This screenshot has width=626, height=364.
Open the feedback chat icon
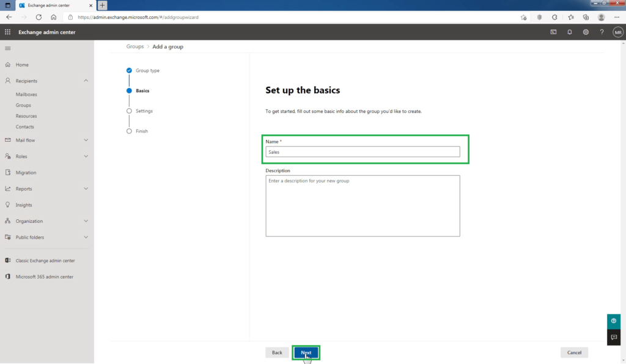(614, 337)
